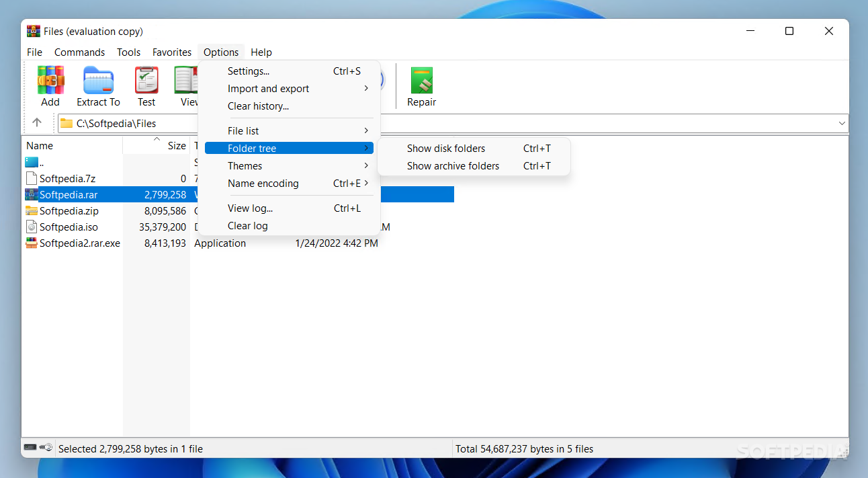Click the Softpedia.zip archive icon

(32, 210)
